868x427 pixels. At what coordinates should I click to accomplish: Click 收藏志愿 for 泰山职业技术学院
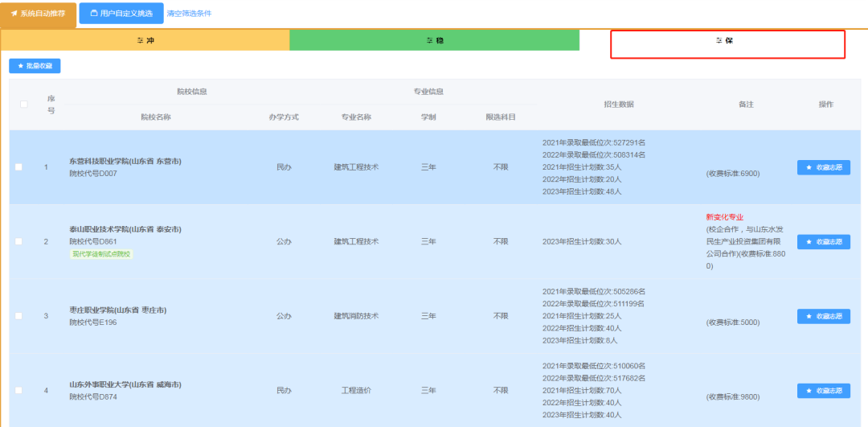click(x=823, y=241)
